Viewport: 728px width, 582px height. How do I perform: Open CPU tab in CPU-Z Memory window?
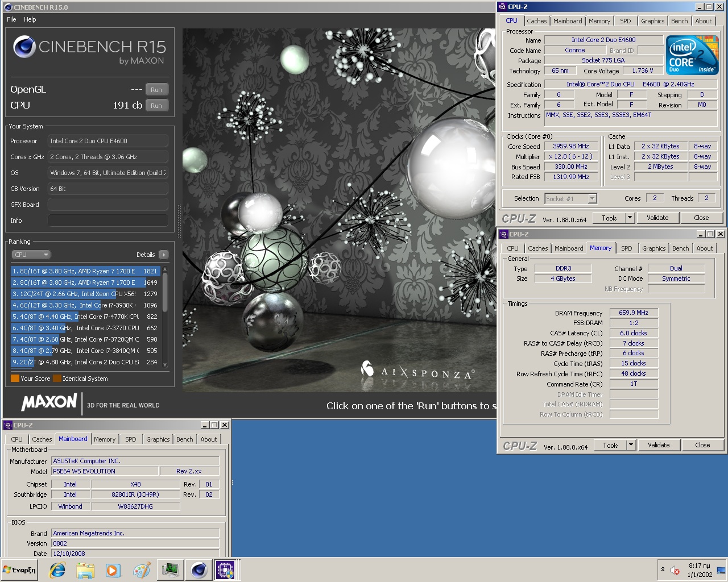512,248
